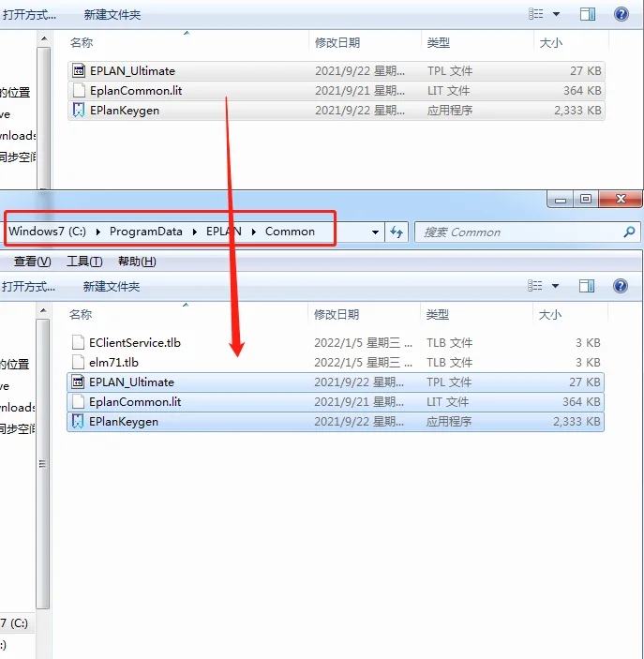644x659 pixels.
Task: Click the EPlanKeygen application icon in the Common folder
Action: coord(78,422)
